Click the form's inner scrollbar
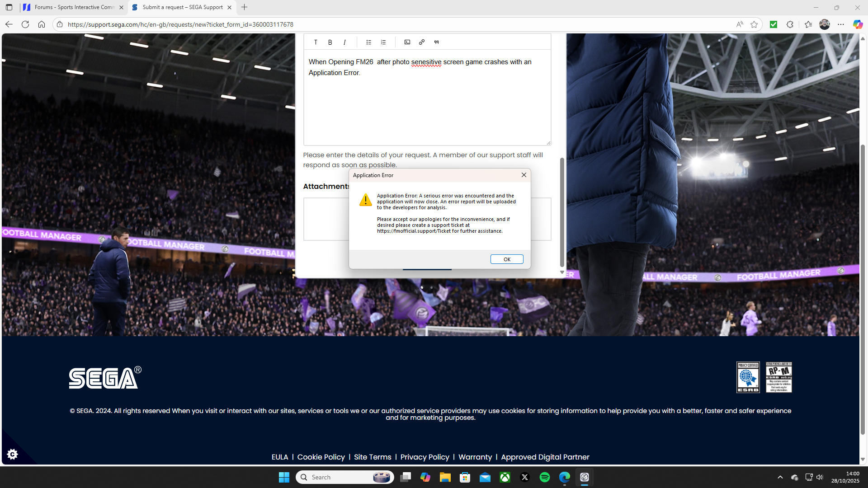The width and height of the screenshot is (868, 488). click(562, 212)
